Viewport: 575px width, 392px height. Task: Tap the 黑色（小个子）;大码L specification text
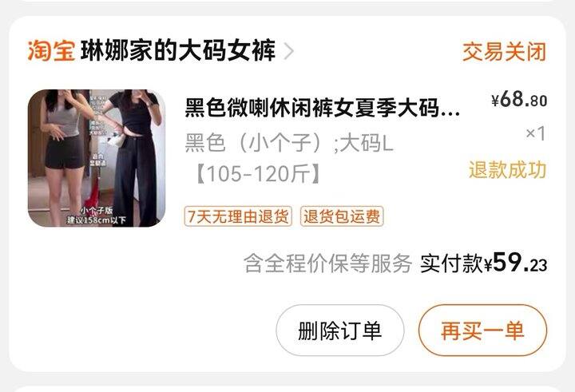pyautogui.click(x=289, y=142)
